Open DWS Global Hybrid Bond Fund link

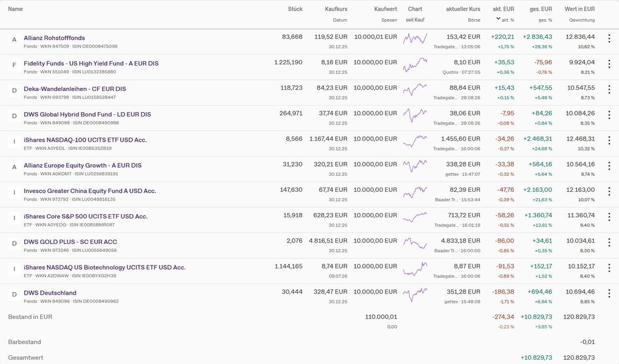pos(87,115)
